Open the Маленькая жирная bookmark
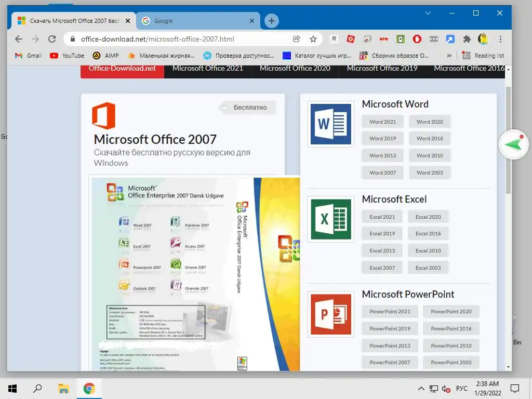The width and height of the screenshot is (532, 399). click(161, 55)
